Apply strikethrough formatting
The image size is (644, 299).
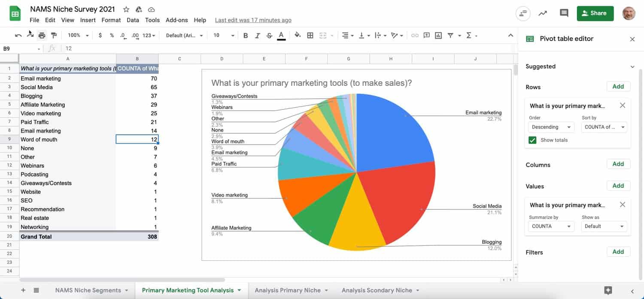pos(269,35)
